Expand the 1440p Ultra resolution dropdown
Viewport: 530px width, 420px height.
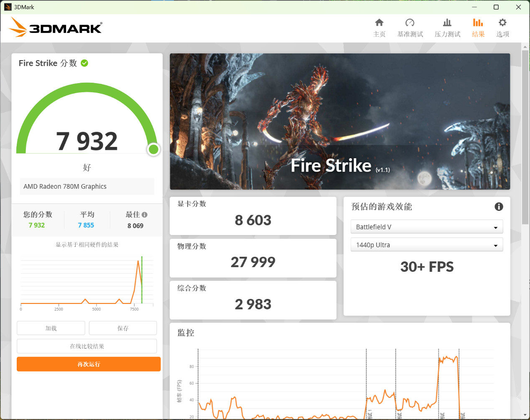coord(426,245)
